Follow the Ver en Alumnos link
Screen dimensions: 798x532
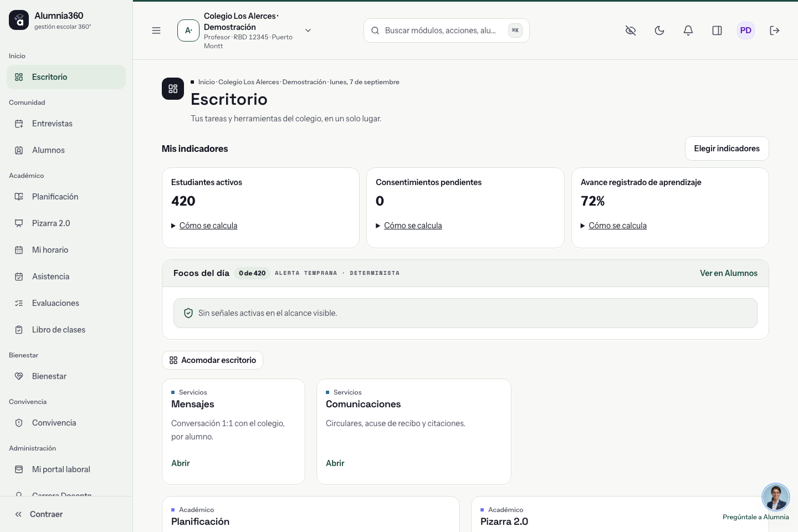point(728,273)
